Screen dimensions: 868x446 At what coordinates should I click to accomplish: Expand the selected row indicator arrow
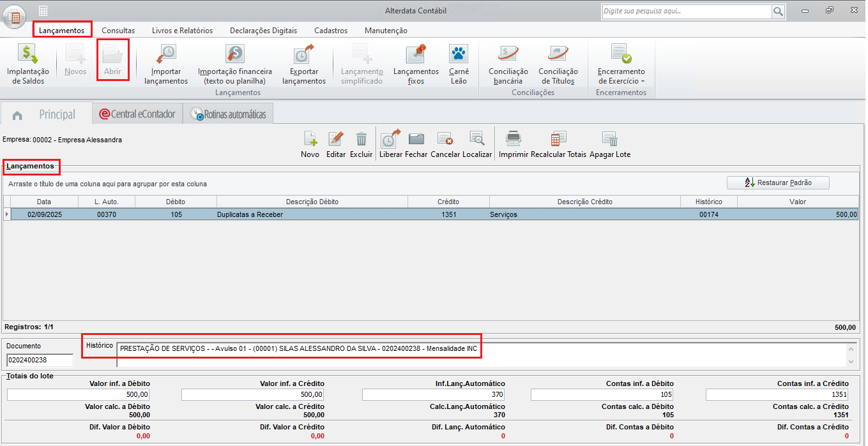click(x=7, y=214)
